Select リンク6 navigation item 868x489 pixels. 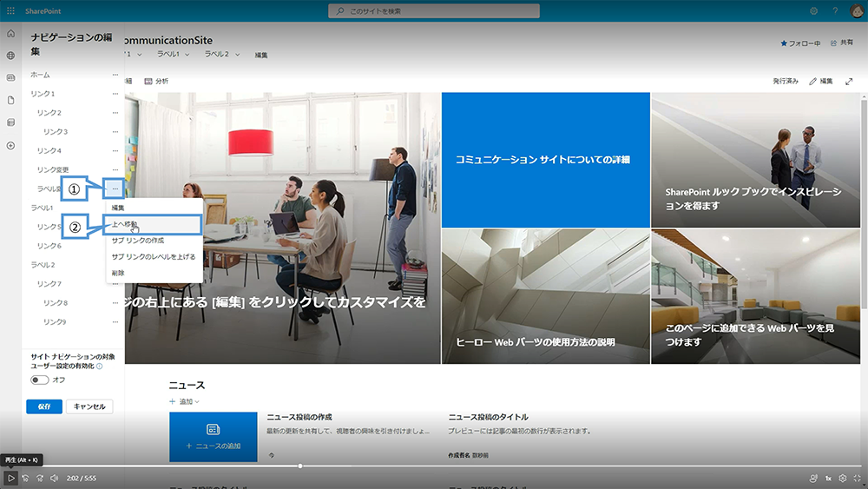(x=49, y=246)
